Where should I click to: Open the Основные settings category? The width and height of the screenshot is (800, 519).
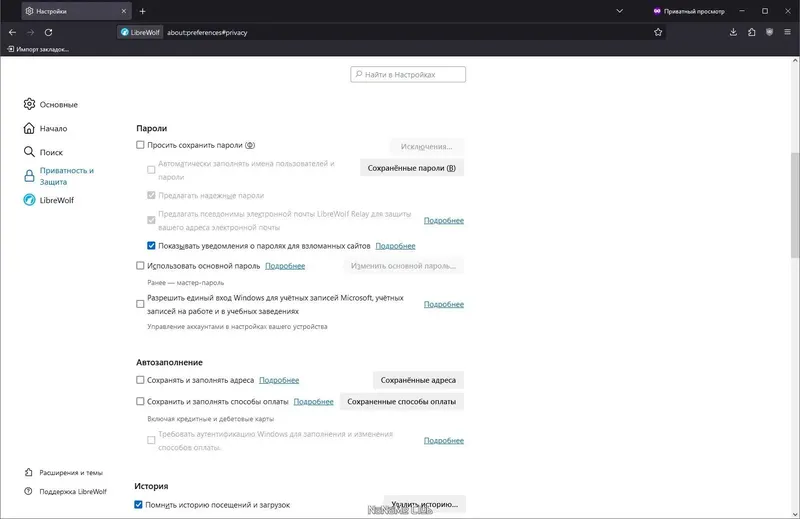coord(51,104)
